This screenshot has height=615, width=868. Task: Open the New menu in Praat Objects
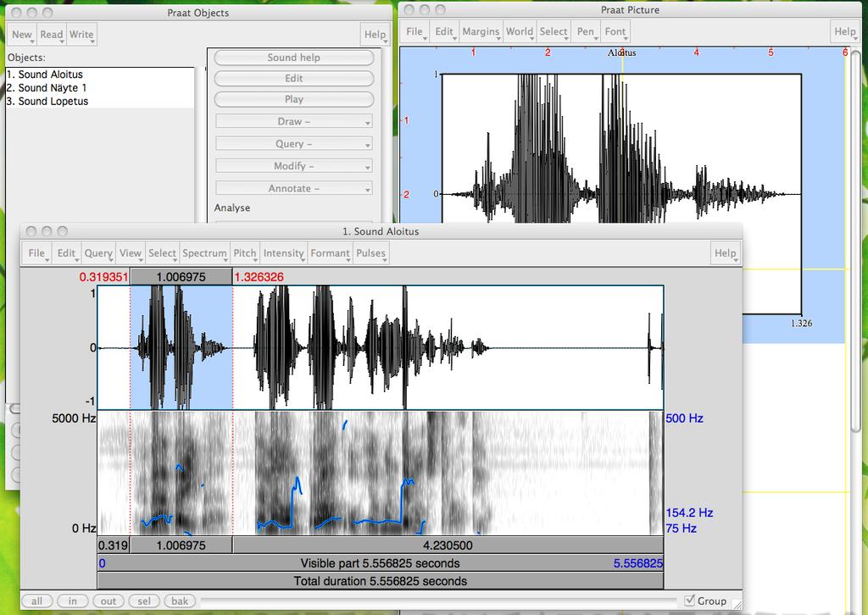coord(22,34)
